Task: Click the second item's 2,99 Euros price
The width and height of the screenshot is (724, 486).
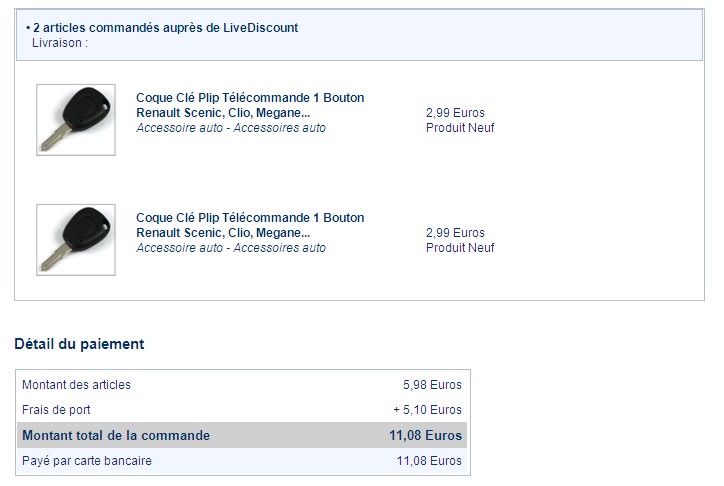Action: coord(455,233)
